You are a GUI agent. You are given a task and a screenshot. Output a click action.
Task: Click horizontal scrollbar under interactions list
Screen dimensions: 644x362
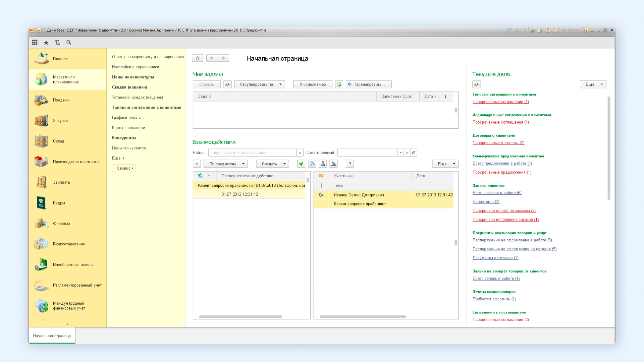pos(240,317)
